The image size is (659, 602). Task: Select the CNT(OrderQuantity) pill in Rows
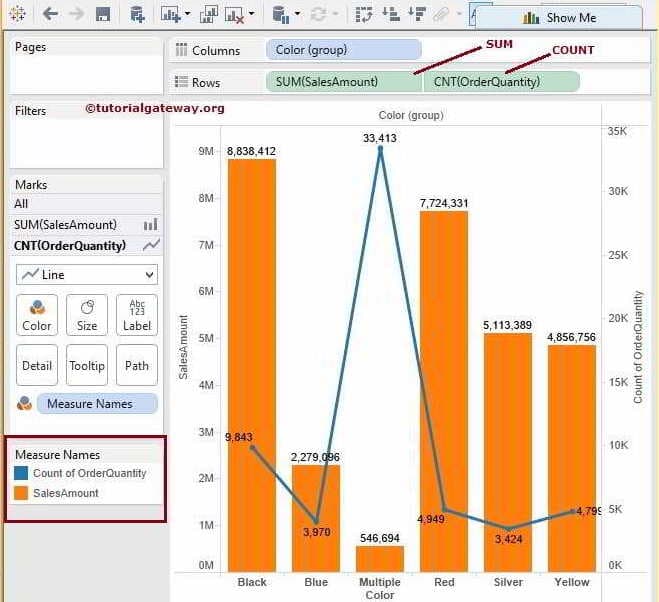(x=502, y=82)
